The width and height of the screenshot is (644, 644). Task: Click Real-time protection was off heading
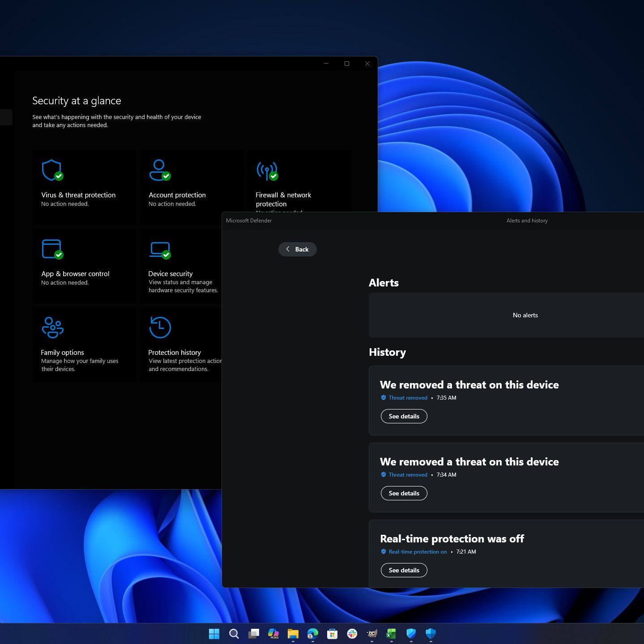point(452,538)
